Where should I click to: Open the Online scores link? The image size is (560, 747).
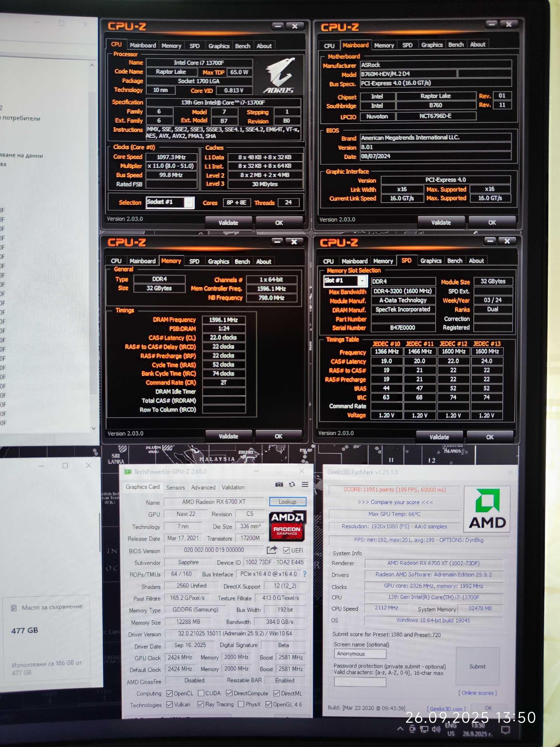477,693
